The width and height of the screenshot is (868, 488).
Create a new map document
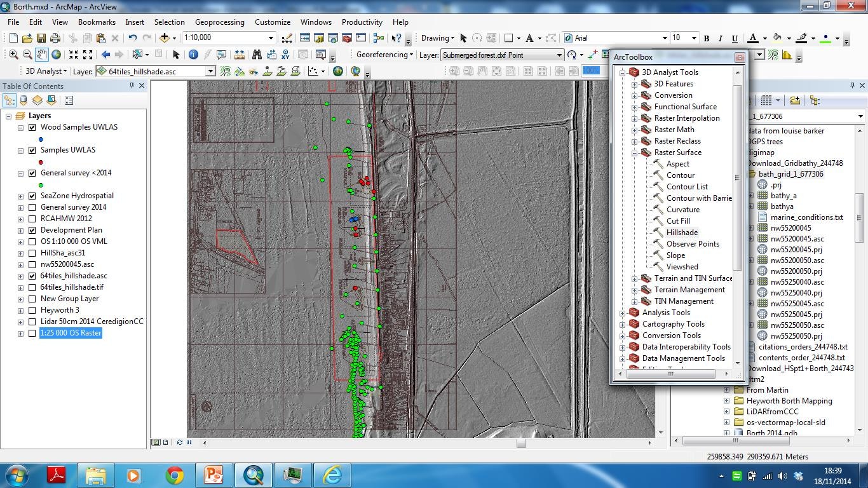coord(12,38)
